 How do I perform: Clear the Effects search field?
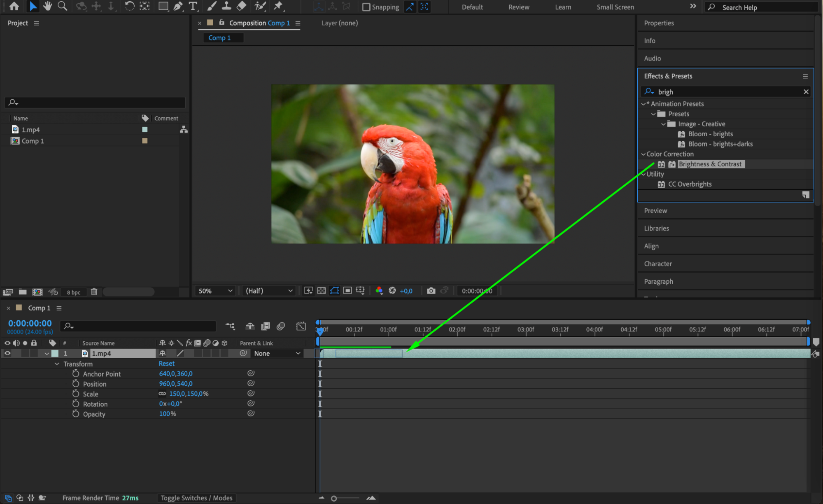point(806,92)
